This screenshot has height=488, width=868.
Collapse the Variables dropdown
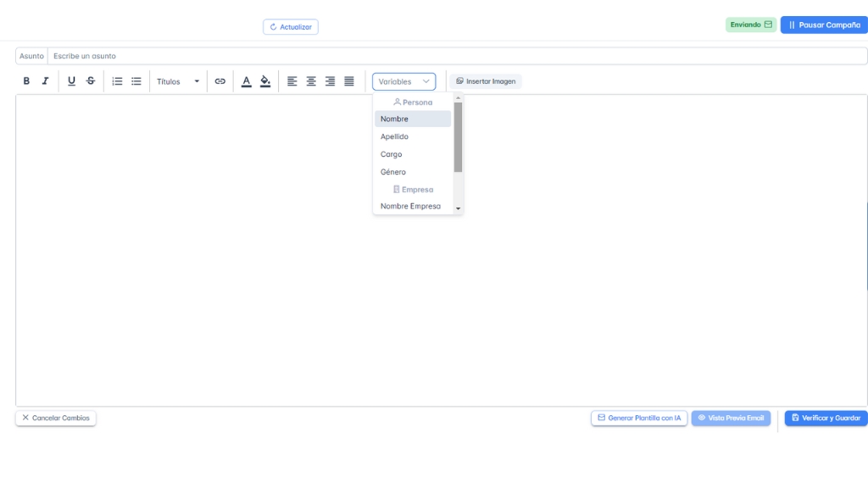pyautogui.click(x=403, y=81)
